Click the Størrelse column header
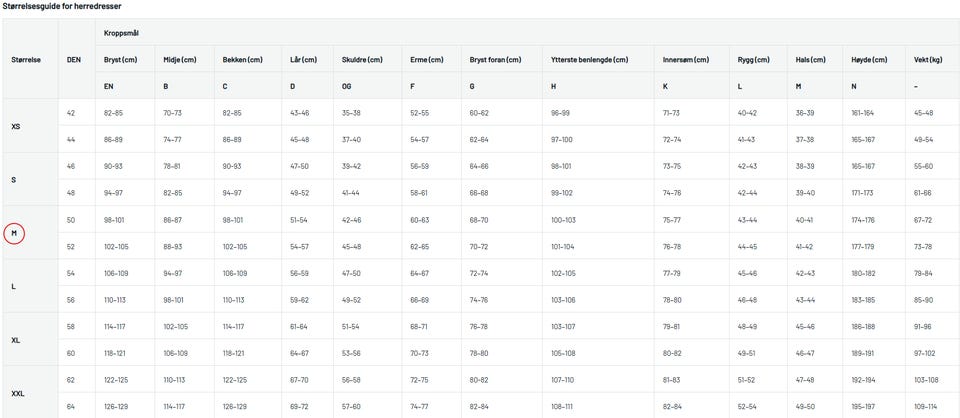 point(26,60)
